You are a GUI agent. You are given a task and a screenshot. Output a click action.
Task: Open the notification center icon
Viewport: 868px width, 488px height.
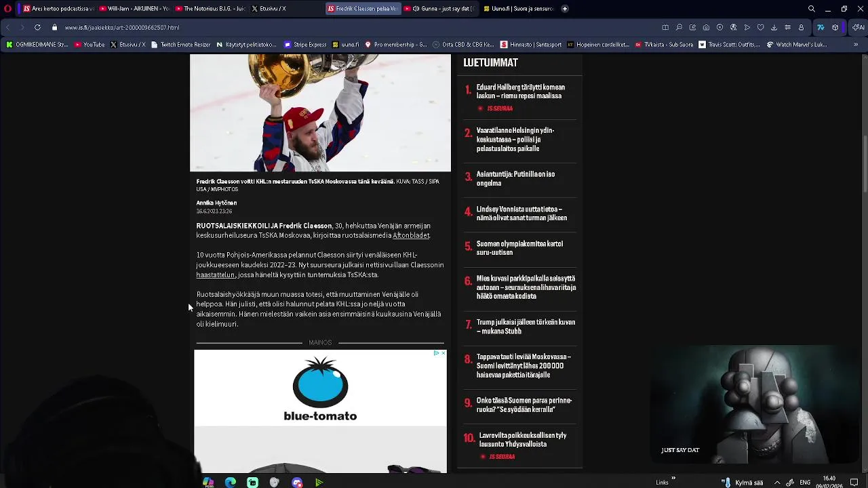(x=854, y=483)
